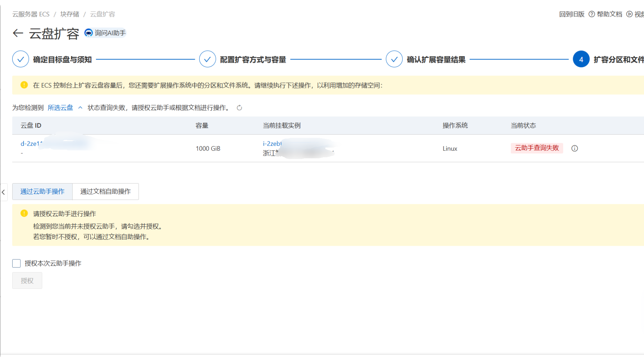Go to 云服务器 ECS breadcrumb
Viewport: 644px width, 362px height.
tap(31, 14)
